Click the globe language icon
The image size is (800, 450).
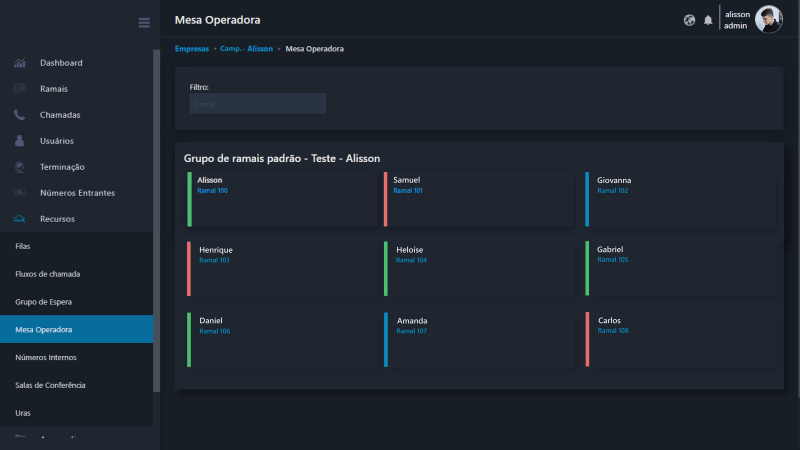689,20
